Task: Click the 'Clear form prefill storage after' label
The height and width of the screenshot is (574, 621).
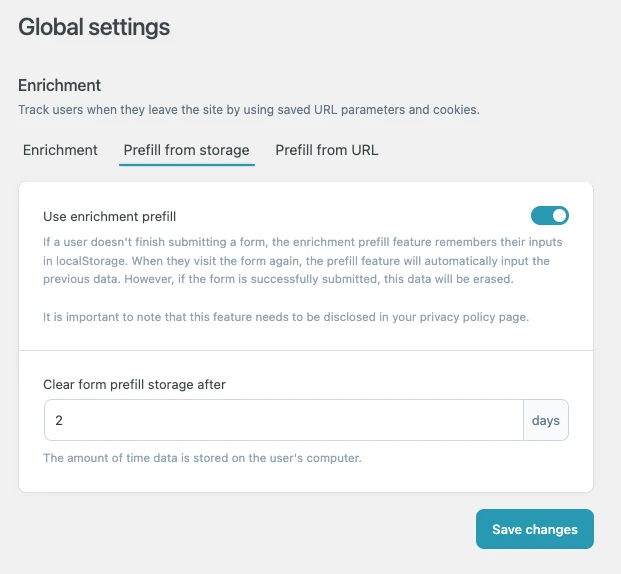Action: pyautogui.click(x=140, y=383)
